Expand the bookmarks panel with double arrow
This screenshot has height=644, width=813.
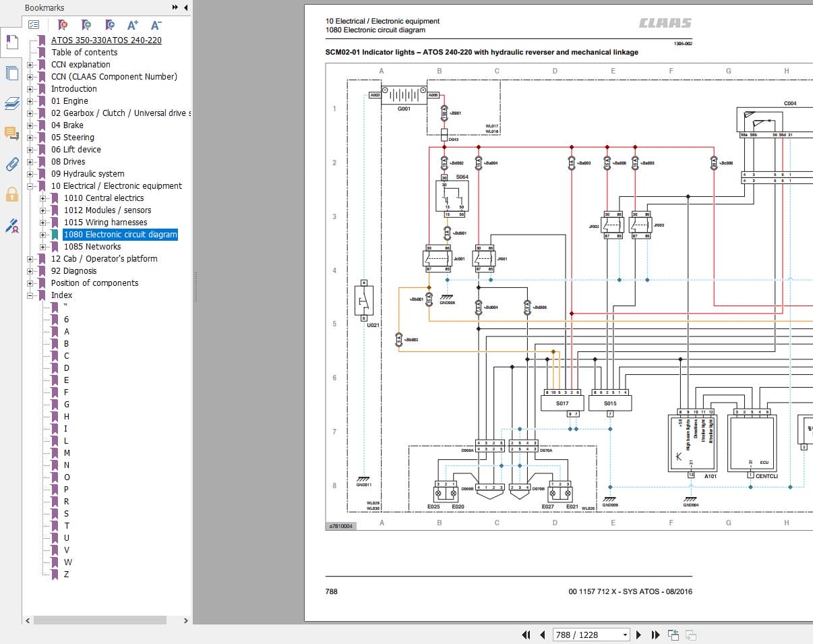tap(175, 7)
